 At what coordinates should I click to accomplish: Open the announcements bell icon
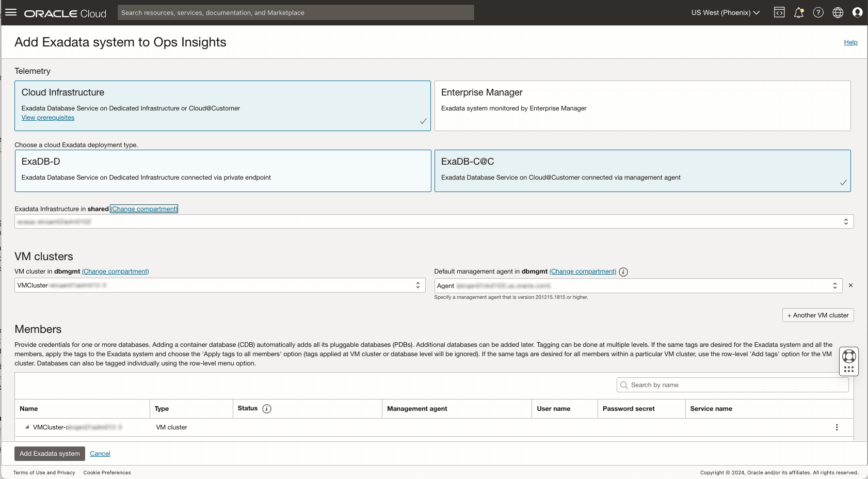[799, 12]
